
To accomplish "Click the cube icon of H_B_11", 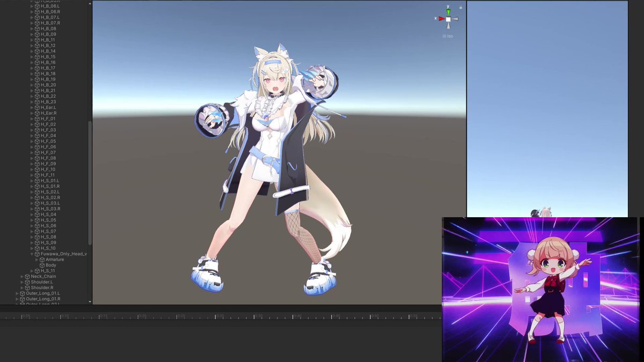I will coord(37,40).
